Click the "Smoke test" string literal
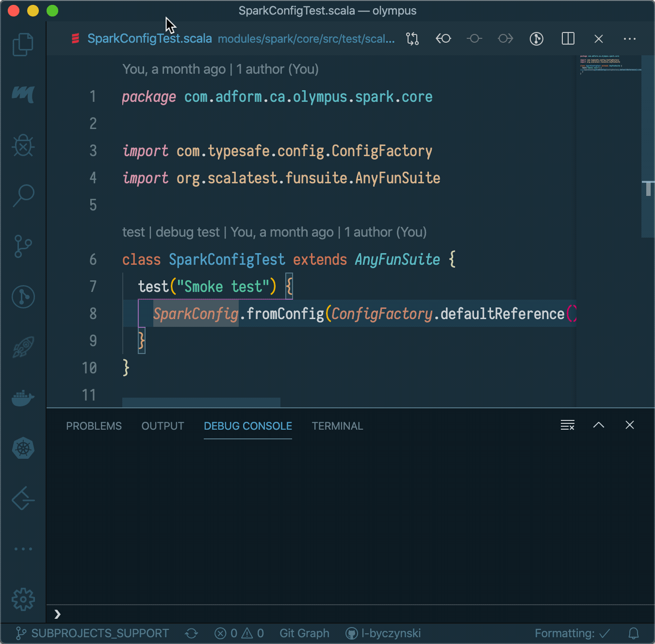Image resolution: width=655 pixels, height=644 pixels. coord(223,287)
